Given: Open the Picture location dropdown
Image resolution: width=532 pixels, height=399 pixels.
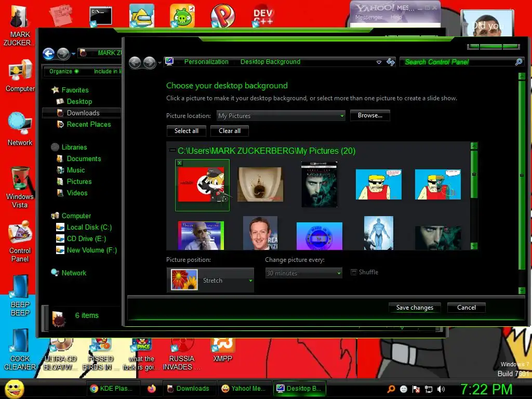Looking at the screenshot, I should [x=281, y=116].
